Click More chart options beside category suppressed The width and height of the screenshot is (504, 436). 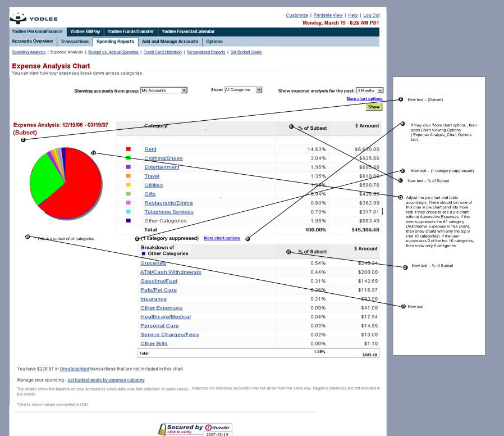(222, 238)
